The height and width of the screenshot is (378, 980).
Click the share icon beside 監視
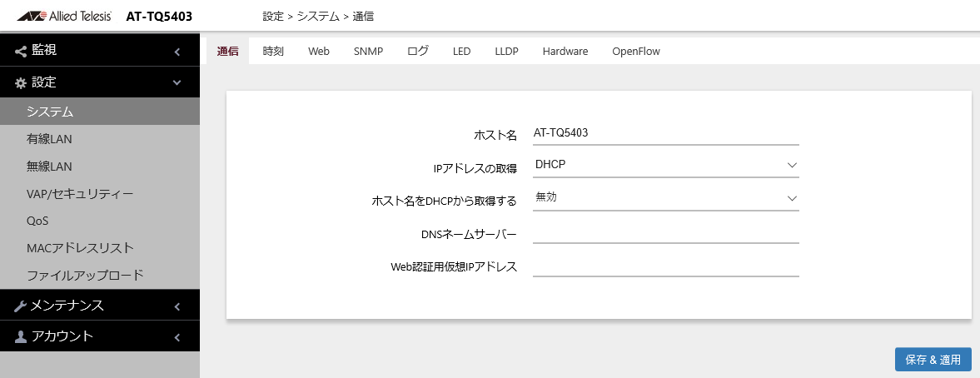tap(21, 51)
